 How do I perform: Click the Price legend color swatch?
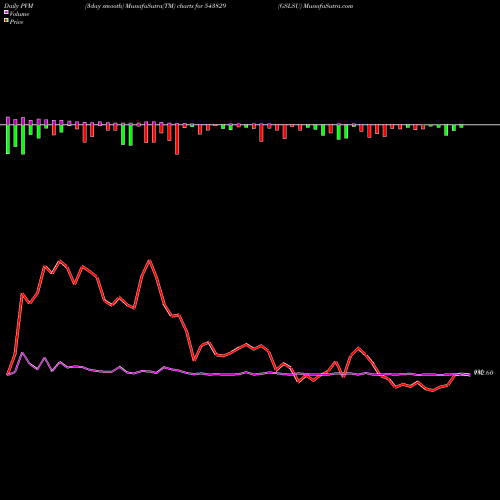pos(6,21)
